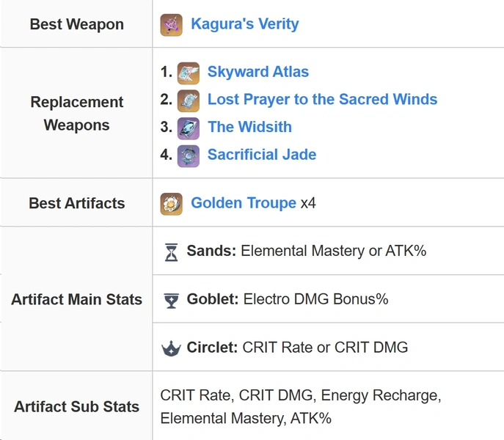This screenshot has width=504, height=440.
Task: Click the Sands hourglass icon
Action: pyautogui.click(x=172, y=252)
